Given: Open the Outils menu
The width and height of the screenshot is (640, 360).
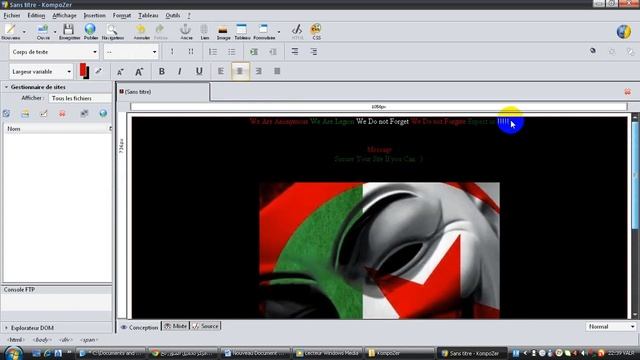Looking at the screenshot, I should [173, 16].
